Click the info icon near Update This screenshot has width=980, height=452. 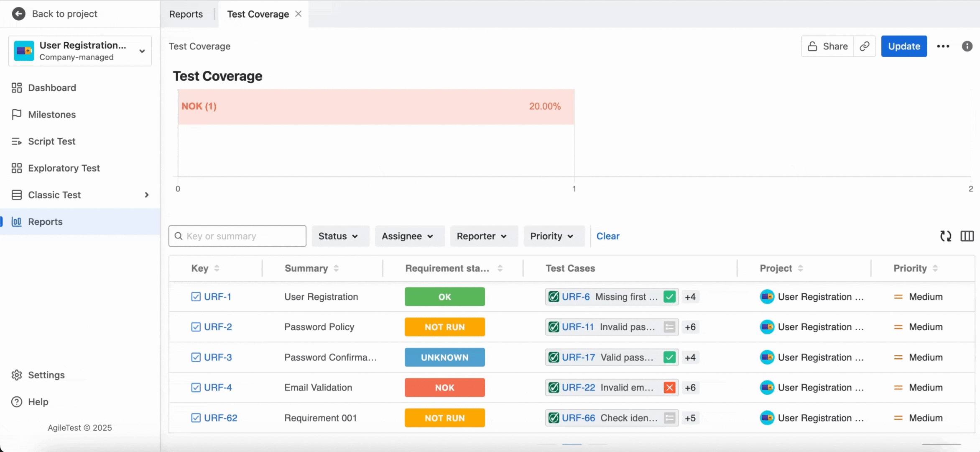point(967,46)
